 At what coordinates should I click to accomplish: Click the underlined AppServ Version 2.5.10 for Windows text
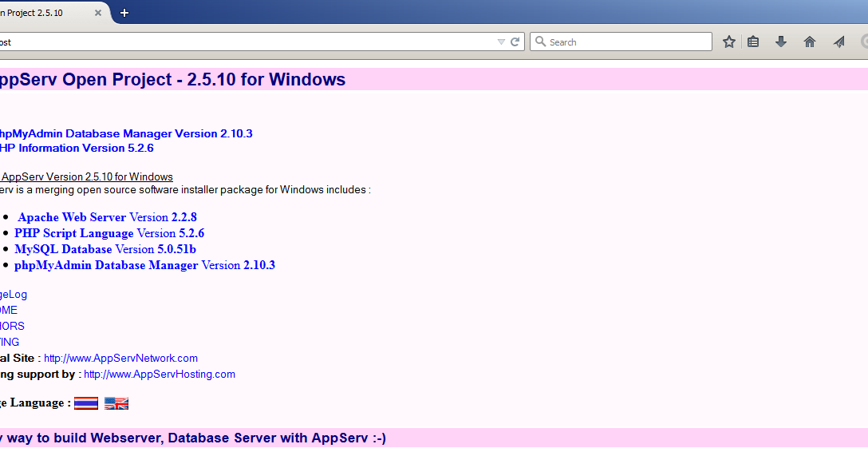pos(86,176)
